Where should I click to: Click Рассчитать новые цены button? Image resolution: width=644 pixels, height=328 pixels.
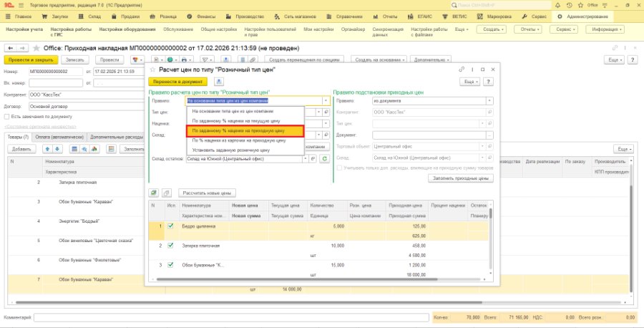pos(207,193)
